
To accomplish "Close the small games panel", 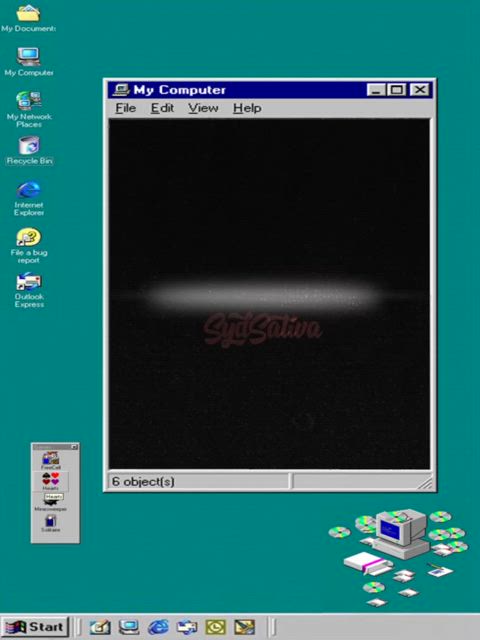I will click(x=74, y=447).
